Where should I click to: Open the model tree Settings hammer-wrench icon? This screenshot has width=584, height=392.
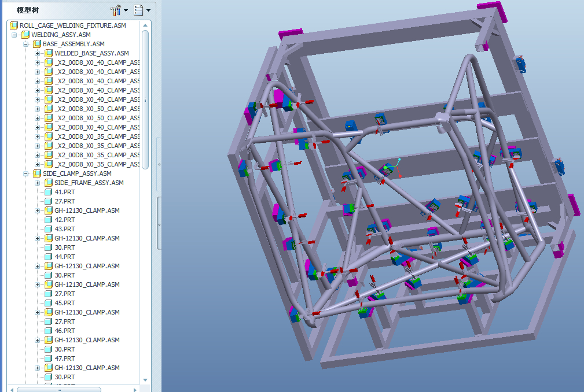coord(116,10)
